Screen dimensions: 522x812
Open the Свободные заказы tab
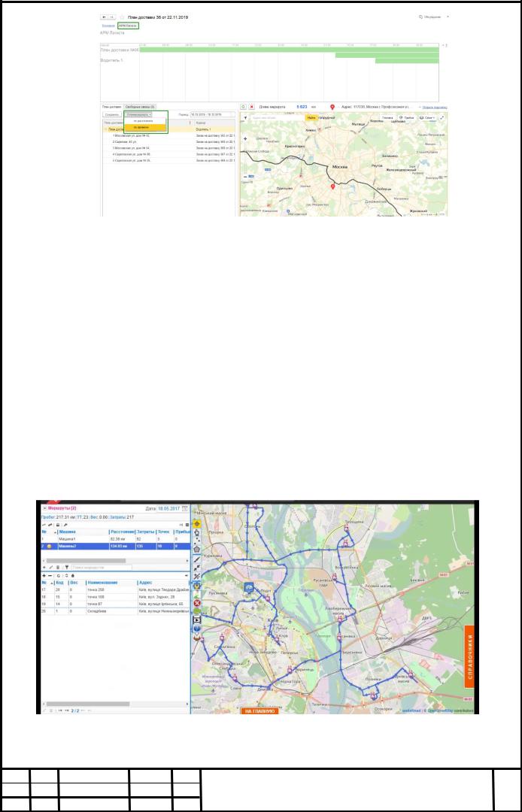coord(140,107)
